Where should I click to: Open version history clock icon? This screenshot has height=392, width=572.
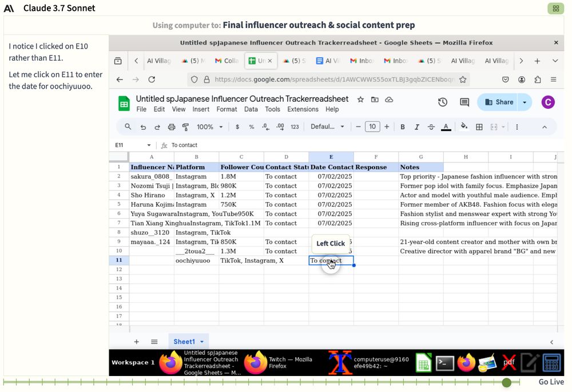click(x=443, y=102)
